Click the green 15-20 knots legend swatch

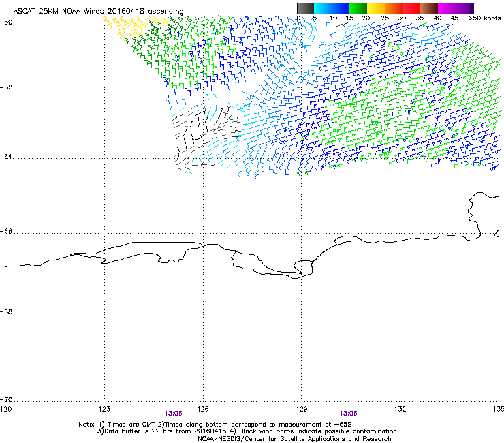[358, 8]
